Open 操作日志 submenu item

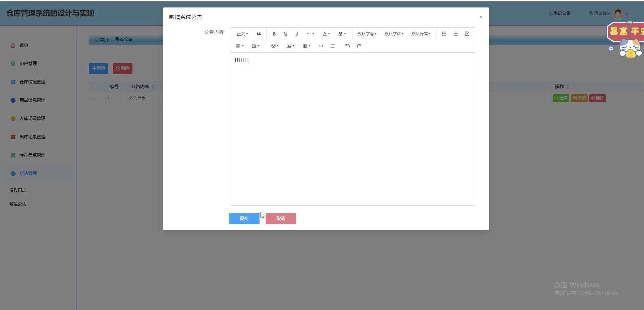[x=18, y=190]
